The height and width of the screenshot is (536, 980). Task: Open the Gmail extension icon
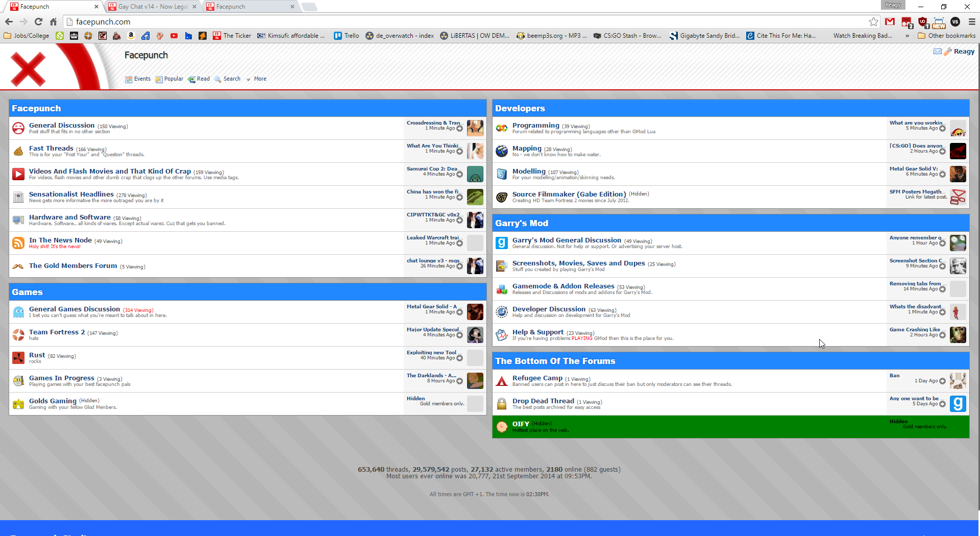[x=890, y=21]
